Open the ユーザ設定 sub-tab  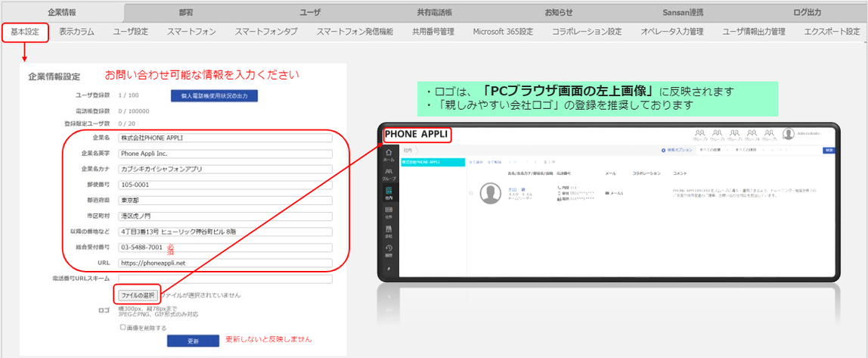click(x=131, y=32)
